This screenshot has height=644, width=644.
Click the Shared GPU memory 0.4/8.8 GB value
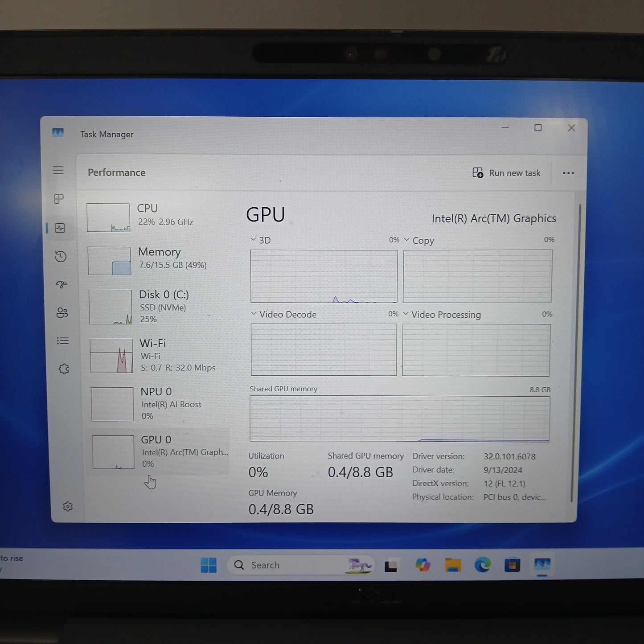361,472
